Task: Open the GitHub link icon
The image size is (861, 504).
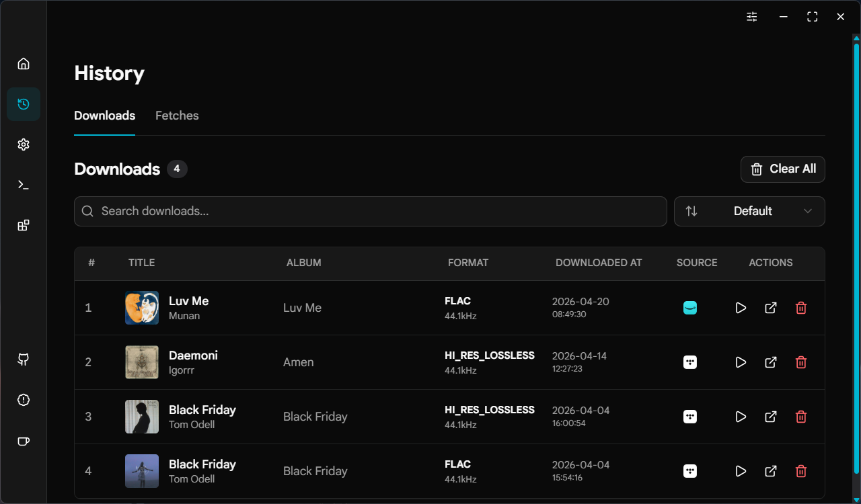Action: (24, 360)
